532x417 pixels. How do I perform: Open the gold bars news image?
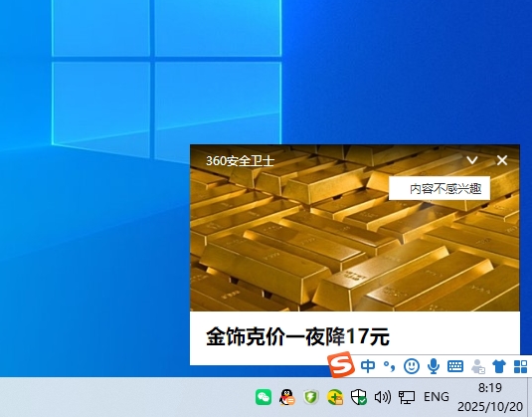click(355, 228)
